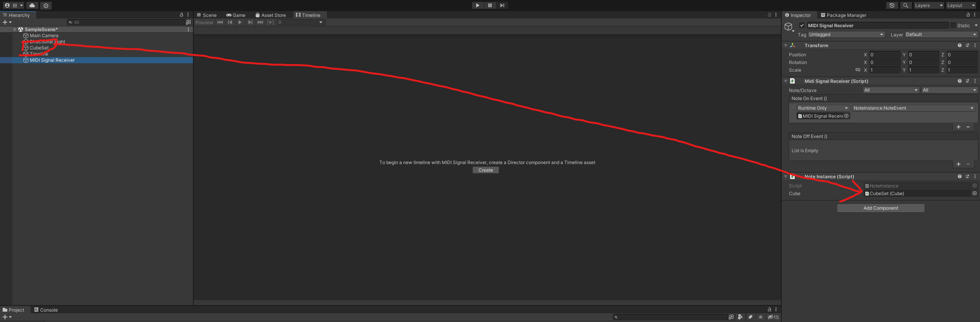Click the Pause button in the top toolbar
Screen dimensions: 980x322
[490, 5]
